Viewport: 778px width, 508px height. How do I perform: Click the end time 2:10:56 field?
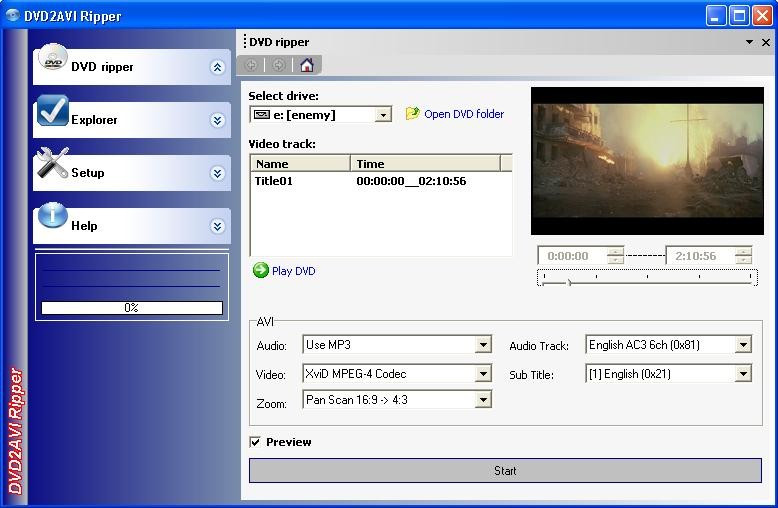click(700, 256)
